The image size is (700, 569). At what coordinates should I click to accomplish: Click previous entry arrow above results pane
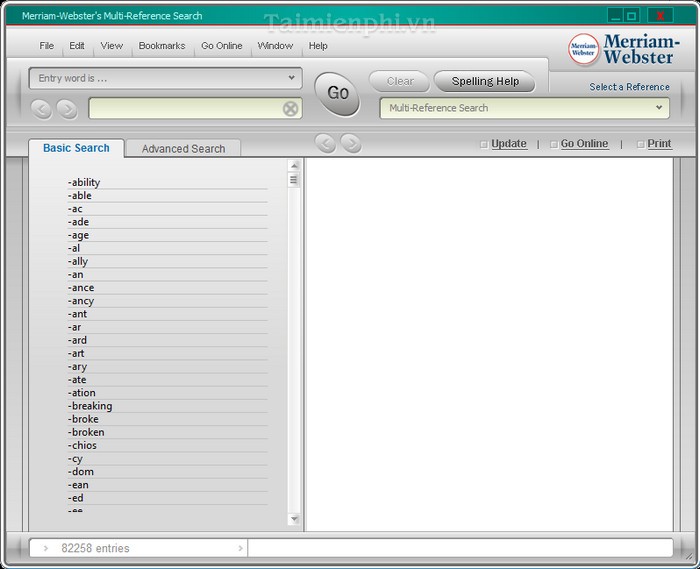click(325, 143)
